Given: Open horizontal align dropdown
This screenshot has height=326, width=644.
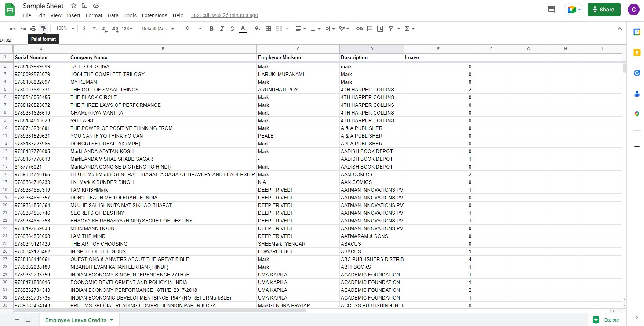Looking at the screenshot, I should pyautogui.click(x=301, y=29).
